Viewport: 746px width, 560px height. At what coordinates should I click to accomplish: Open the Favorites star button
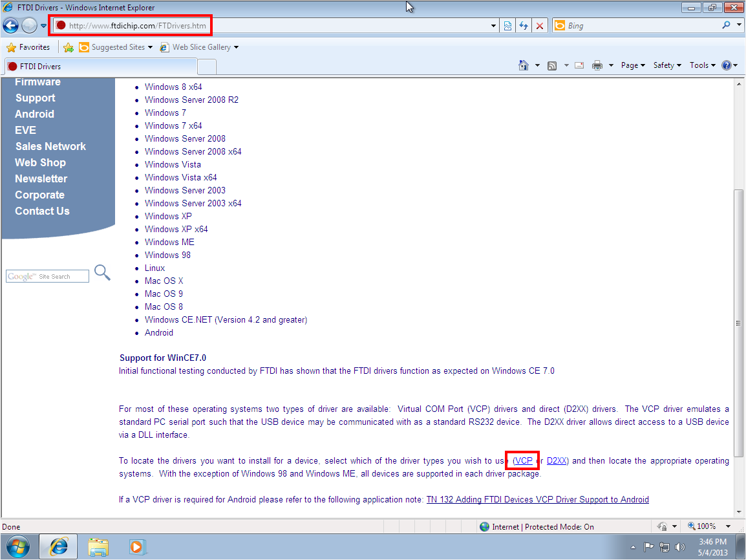[x=28, y=47]
